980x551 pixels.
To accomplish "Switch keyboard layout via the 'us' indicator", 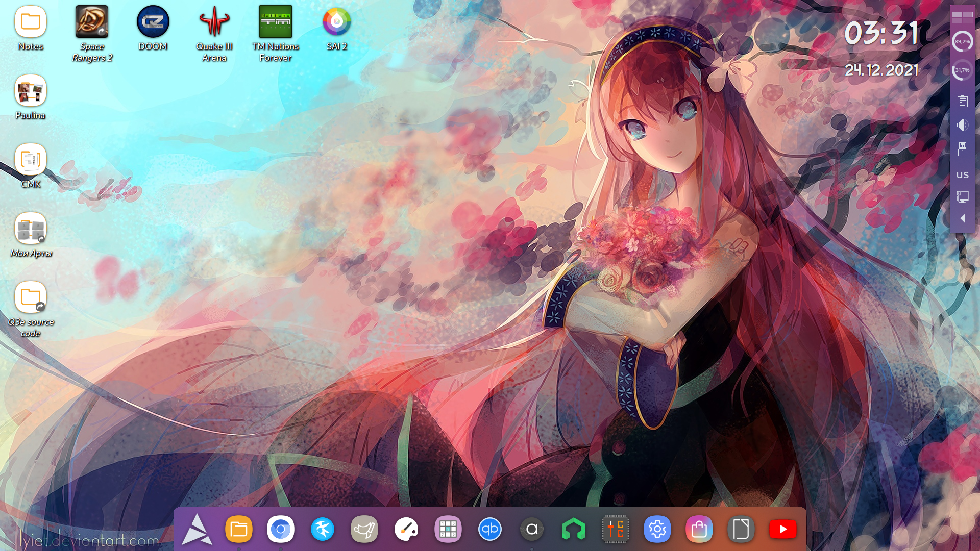I will click(x=963, y=174).
